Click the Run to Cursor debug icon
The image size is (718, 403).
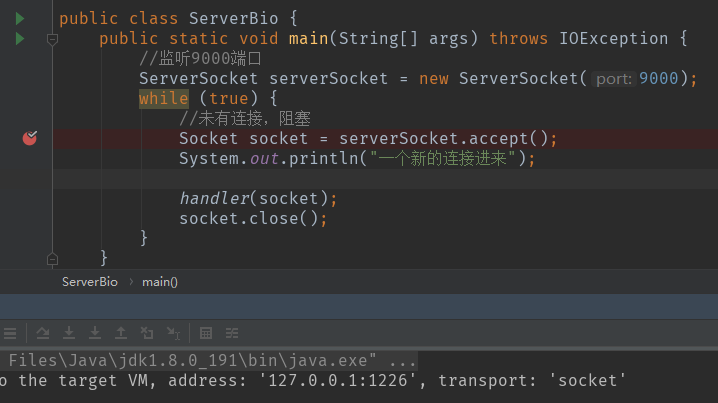(174, 333)
